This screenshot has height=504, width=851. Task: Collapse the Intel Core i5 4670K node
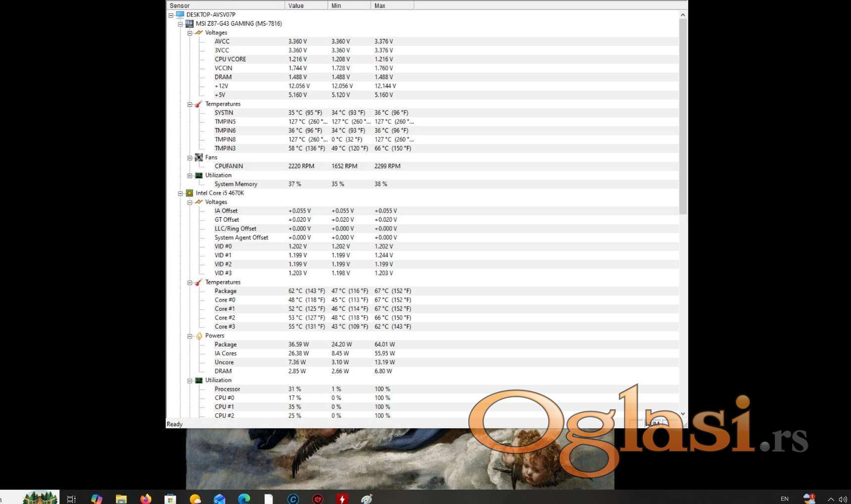click(180, 194)
